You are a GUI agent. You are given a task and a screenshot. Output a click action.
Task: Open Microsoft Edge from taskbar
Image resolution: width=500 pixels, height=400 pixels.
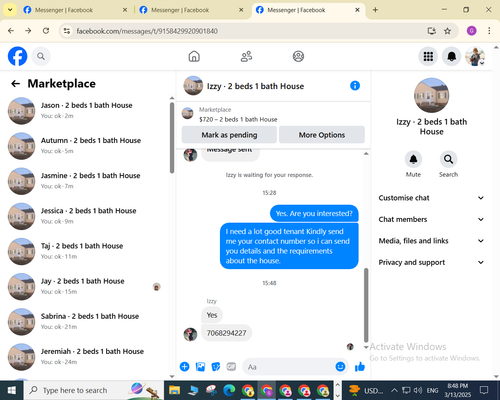pos(229,390)
